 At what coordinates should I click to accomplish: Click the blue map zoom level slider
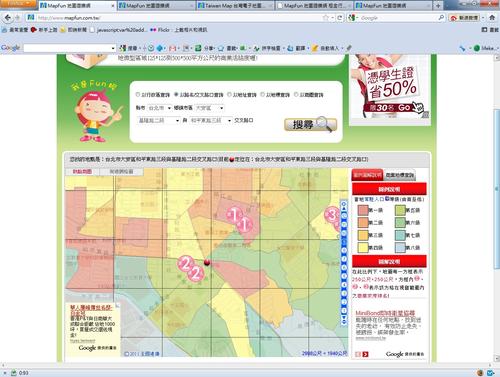pyautogui.click(x=344, y=263)
